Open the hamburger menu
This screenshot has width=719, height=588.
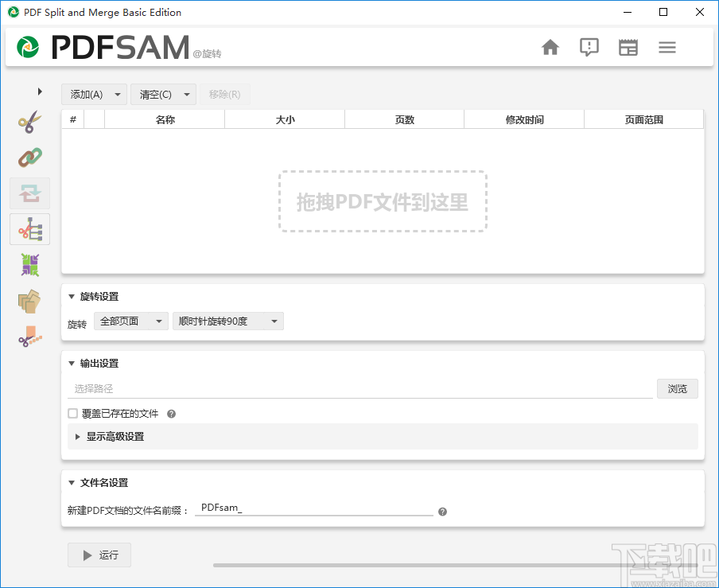667,47
